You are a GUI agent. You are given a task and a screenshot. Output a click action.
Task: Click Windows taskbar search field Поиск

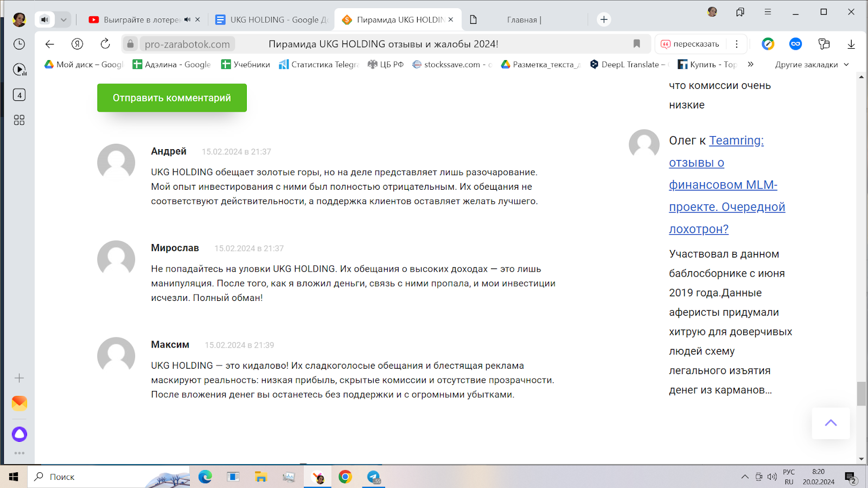pos(108,477)
